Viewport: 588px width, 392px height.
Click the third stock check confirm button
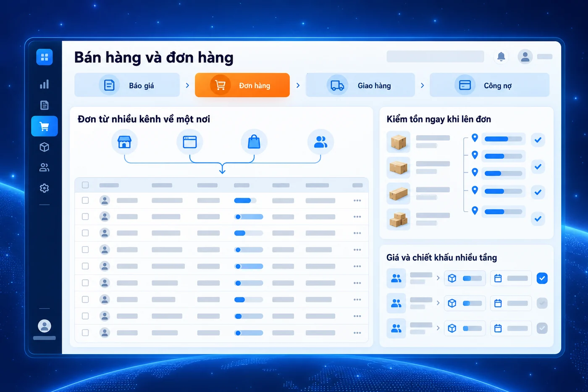click(x=538, y=192)
